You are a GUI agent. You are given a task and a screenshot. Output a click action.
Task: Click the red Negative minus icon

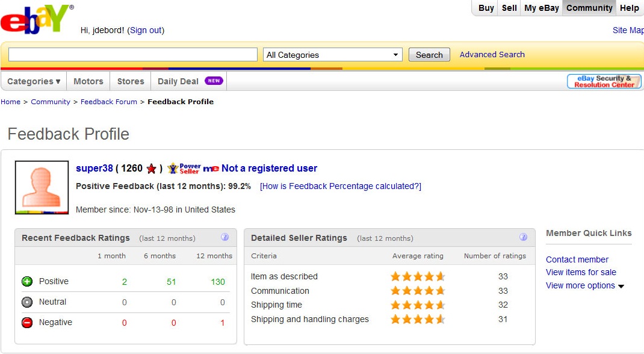pyautogui.click(x=27, y=323)
